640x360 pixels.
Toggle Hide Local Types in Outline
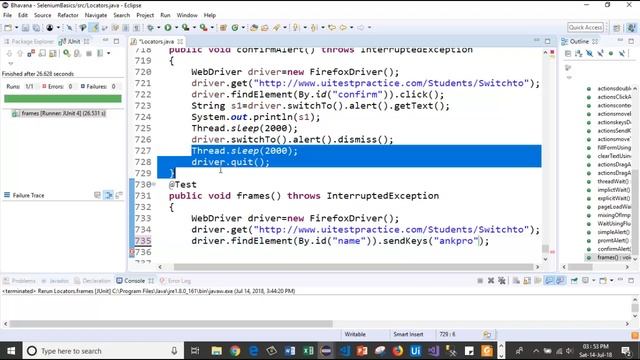[x=622, y=54]
